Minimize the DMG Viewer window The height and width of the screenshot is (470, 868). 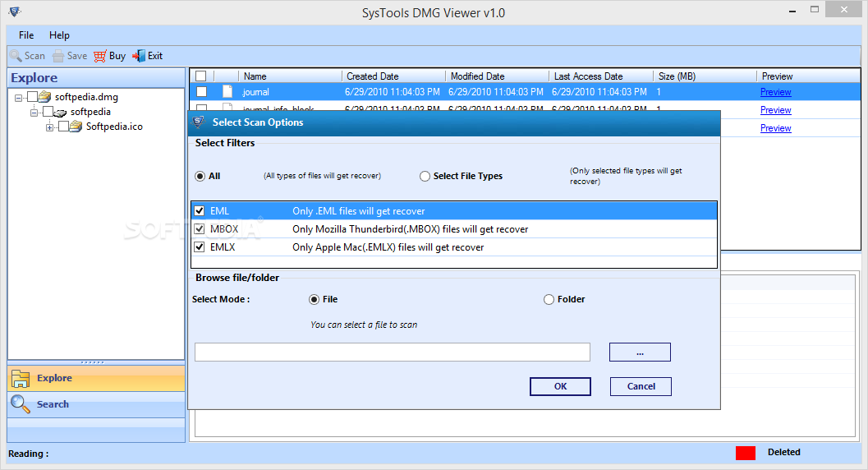click(x=792, y=10)
